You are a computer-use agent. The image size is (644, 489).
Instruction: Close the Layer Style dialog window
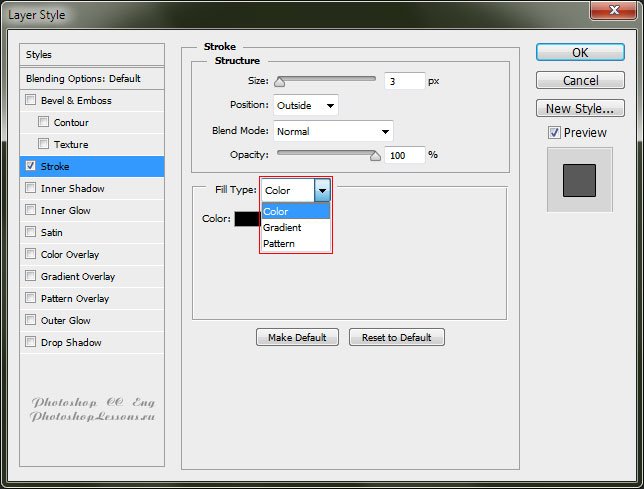614,11
